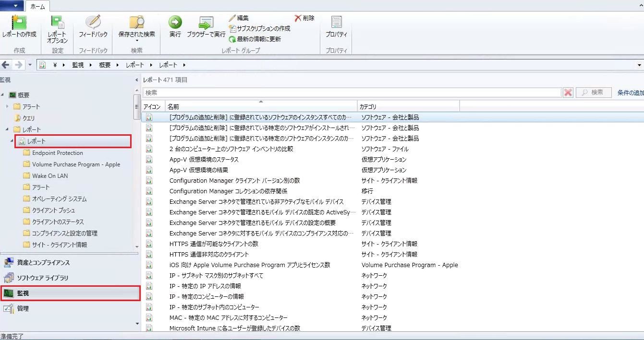
Task: Select クエリ in the tree
Action: [25, 118]
